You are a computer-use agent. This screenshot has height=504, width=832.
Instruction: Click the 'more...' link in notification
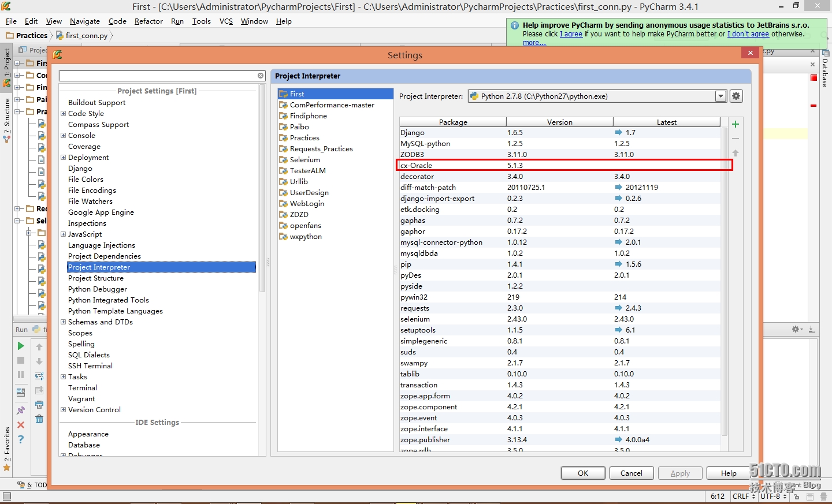click(534, 43)
